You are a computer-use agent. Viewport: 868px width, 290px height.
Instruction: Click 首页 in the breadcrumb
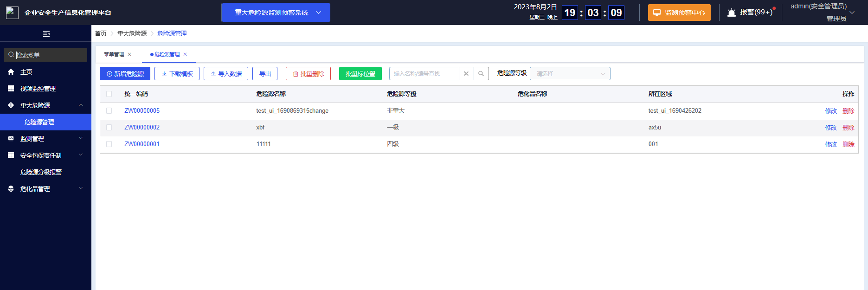pos(101,33)
